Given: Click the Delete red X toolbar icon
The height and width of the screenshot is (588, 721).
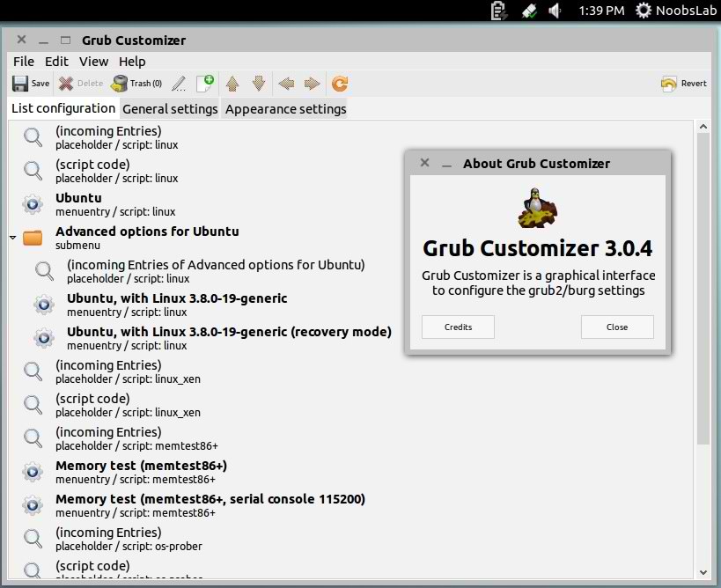Looking at the screenshot, I should 66,84.
